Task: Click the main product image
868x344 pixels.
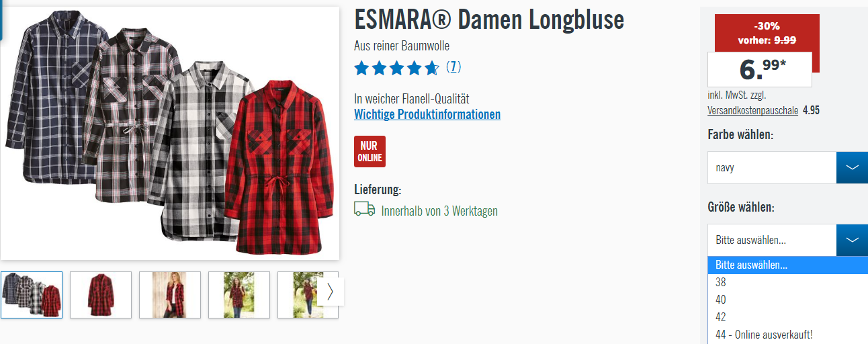Action: point(170,133)
